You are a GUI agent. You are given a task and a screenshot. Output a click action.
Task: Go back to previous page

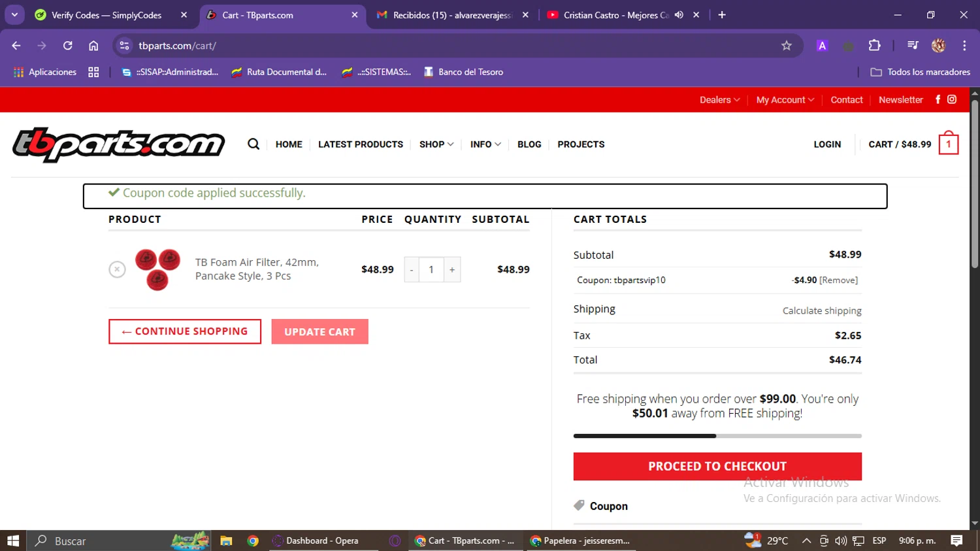[x=16, y=46]
